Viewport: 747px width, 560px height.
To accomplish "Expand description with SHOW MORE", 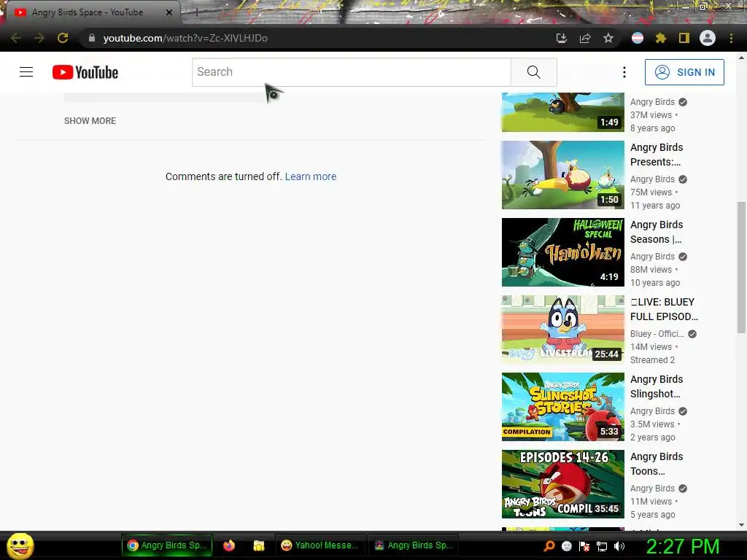I will [x=90, y=121].
